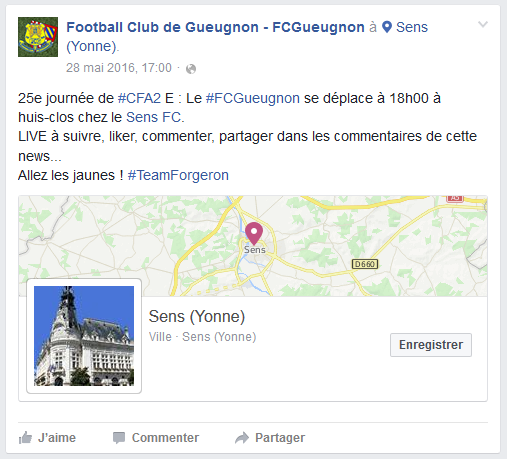Open the Football Club de Gueugnon page link
The width and height of the screenshot is (507, 459).
click(215, 27)
